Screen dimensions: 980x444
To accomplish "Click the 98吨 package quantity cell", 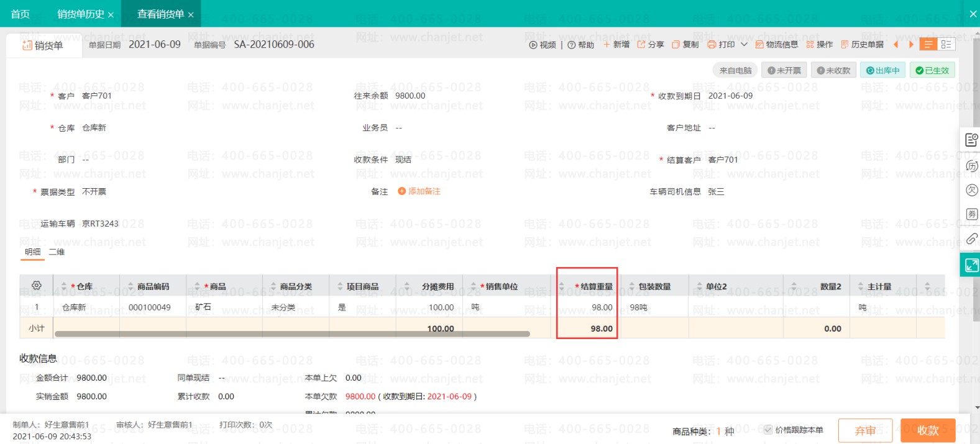I will click(x=638, y=307).
